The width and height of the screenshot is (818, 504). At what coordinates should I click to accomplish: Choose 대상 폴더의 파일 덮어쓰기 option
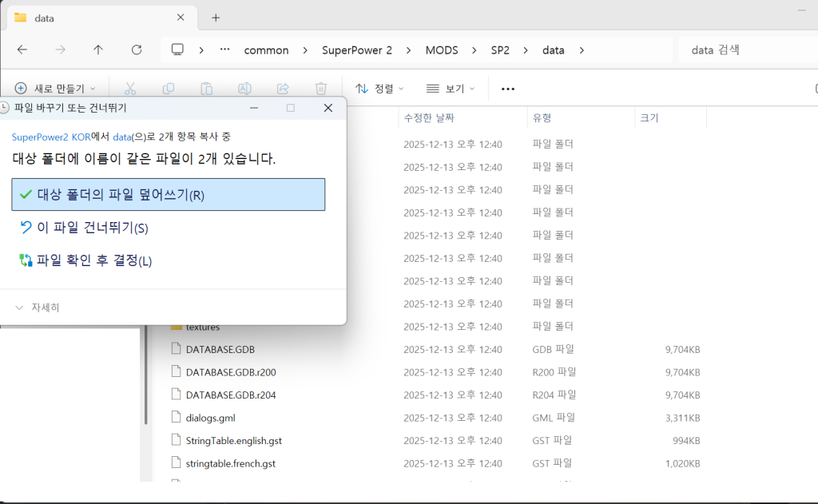tap(168, 195)
